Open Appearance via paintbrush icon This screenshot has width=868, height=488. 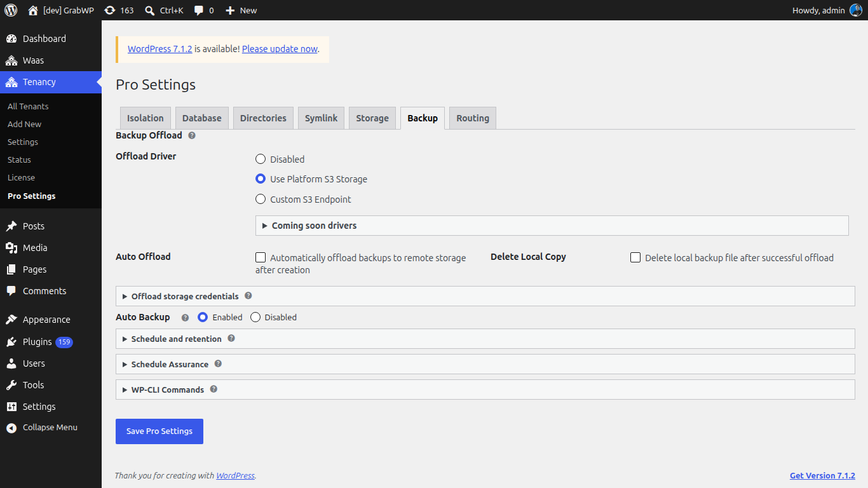(11, 320)
